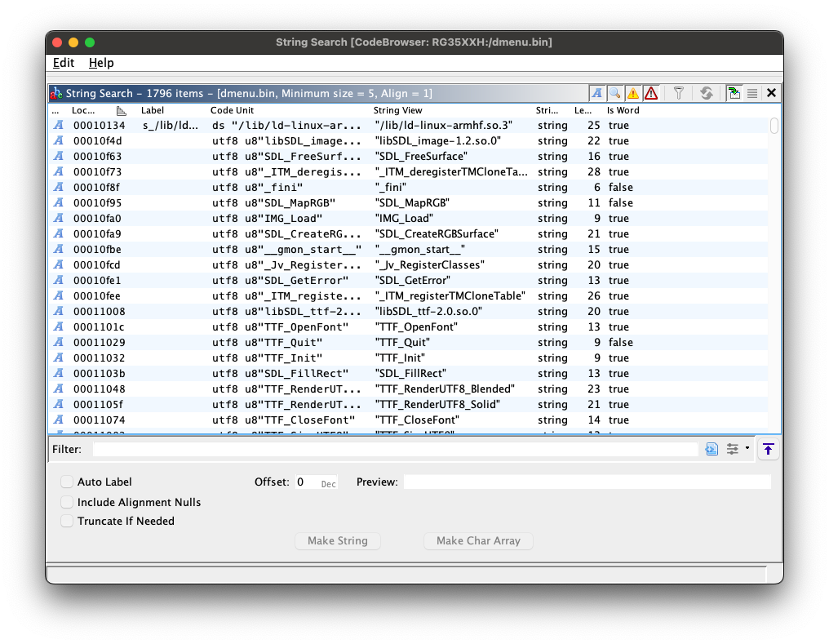Open the Help menu
The width and height of the screenshot is (829, 644).
coord(101,63)
